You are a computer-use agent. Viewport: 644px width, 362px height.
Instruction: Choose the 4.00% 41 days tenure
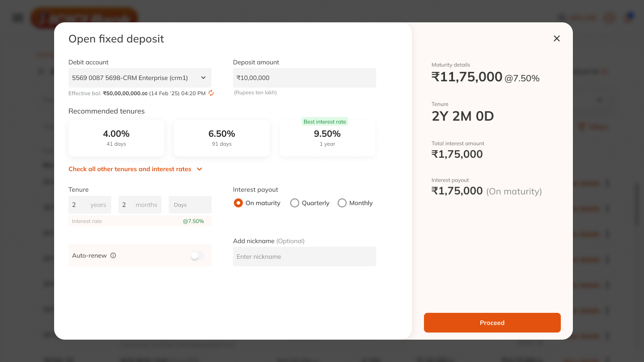(x=116, y=138)
